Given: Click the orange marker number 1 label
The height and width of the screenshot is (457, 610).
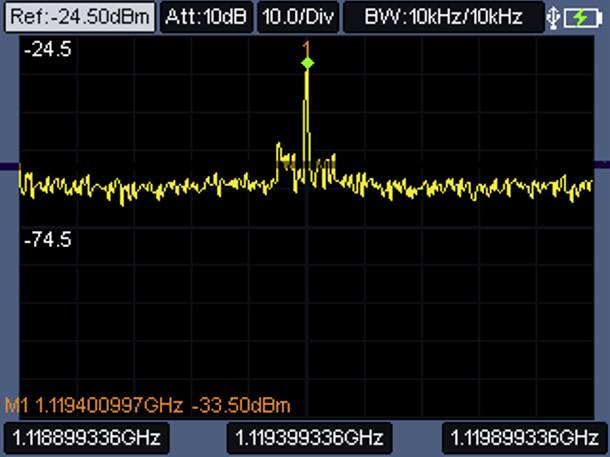Looking at the screenshot, I should tap(307, 47).
